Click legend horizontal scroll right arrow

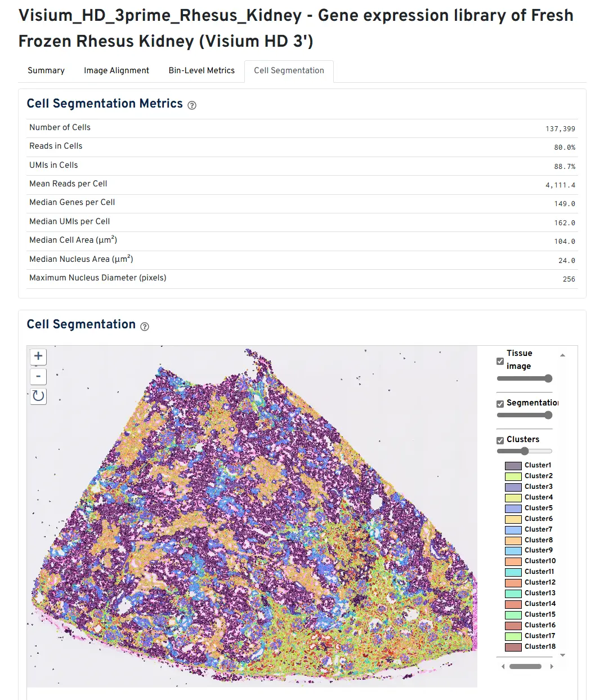click(x=552, y=666)
